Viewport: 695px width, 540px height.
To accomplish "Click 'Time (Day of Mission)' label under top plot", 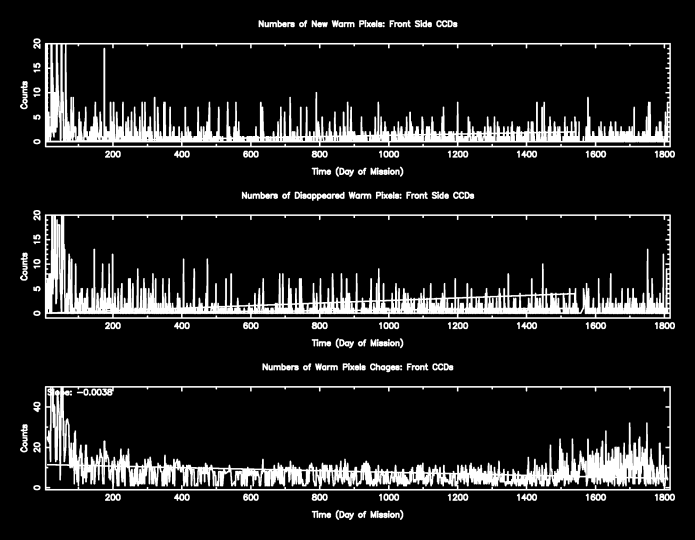I will point(358,172).
